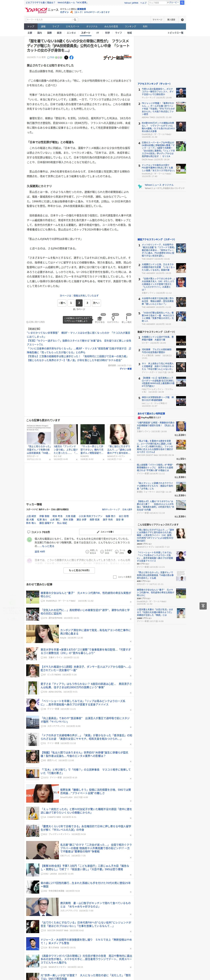Image resolution: width=210 pixels, height=980 pixels.
Task: Open the 有料 navigation tab
Action: 145,27
